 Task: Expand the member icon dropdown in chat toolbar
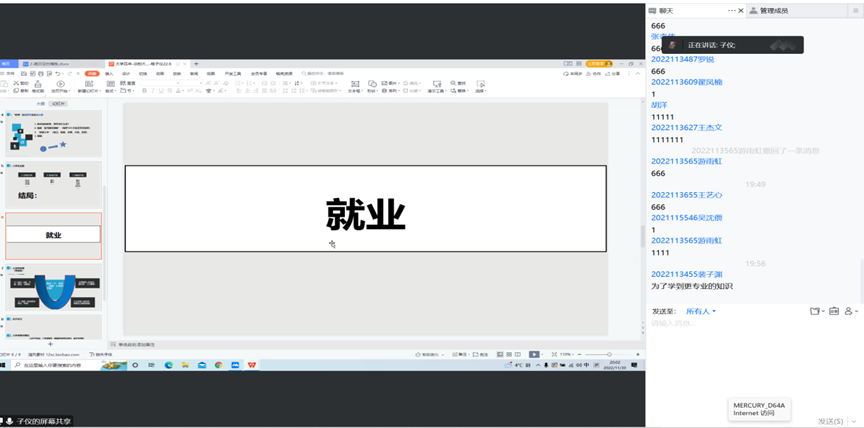pos(851,311)
